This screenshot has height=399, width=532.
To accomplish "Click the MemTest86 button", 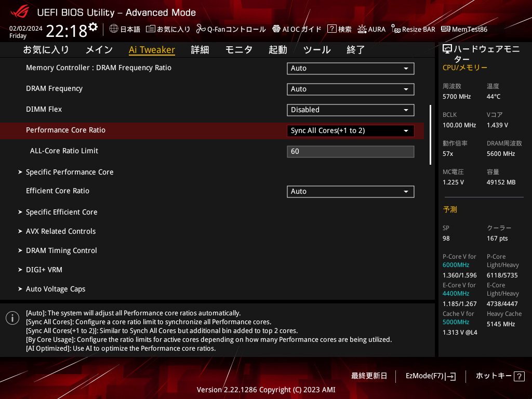I will 464,29.
